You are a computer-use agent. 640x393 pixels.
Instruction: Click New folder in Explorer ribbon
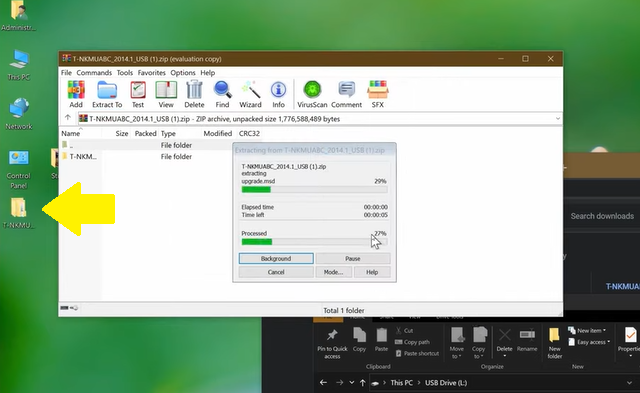click(554, 344)
